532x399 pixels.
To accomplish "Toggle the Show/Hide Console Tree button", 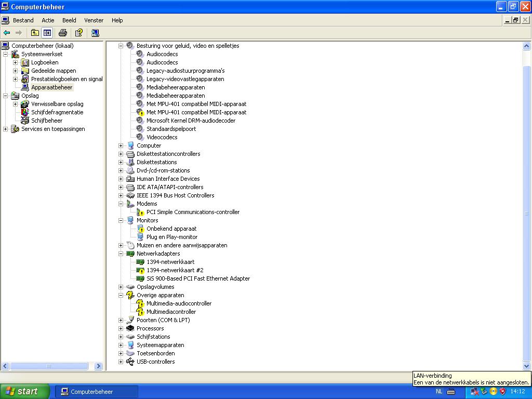I will point(47,33).
